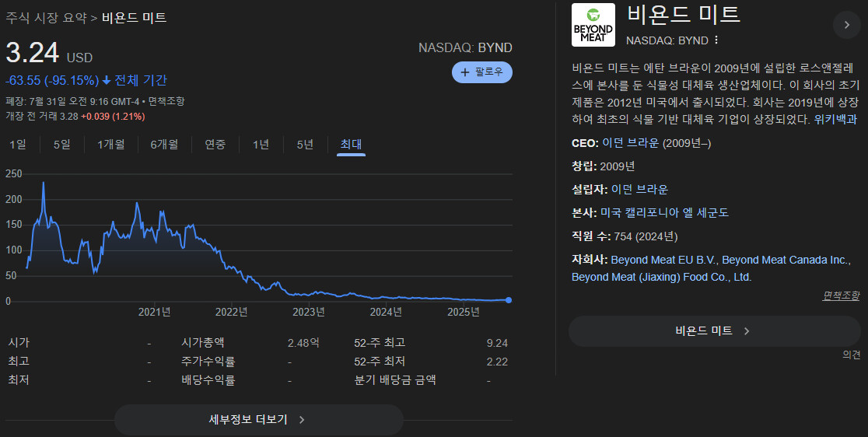868x437 pixels.
Task: Click the 3.24 price value
Action: click(x=32, y=53)
